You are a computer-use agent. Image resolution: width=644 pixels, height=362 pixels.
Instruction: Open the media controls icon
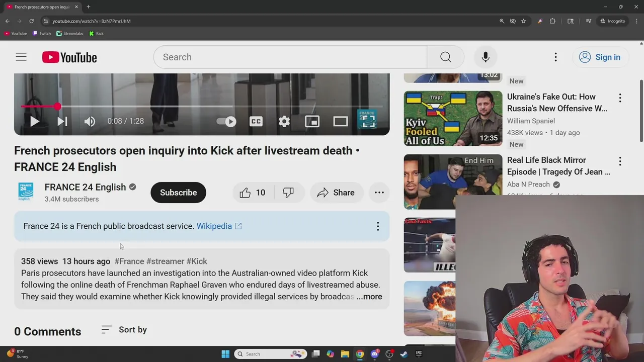point(588,21)
